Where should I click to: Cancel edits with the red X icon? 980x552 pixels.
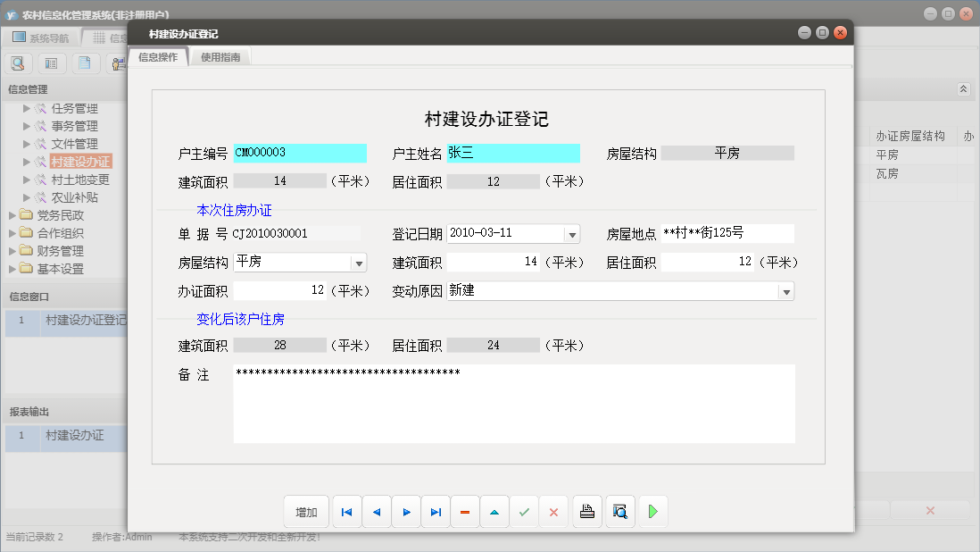[x=554, y=511]
